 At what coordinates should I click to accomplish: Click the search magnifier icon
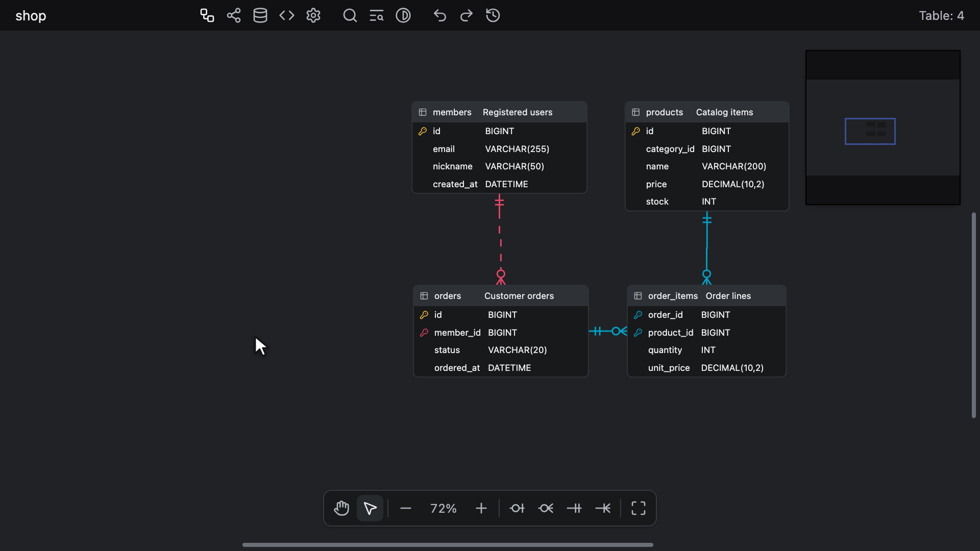pos(350,15)
